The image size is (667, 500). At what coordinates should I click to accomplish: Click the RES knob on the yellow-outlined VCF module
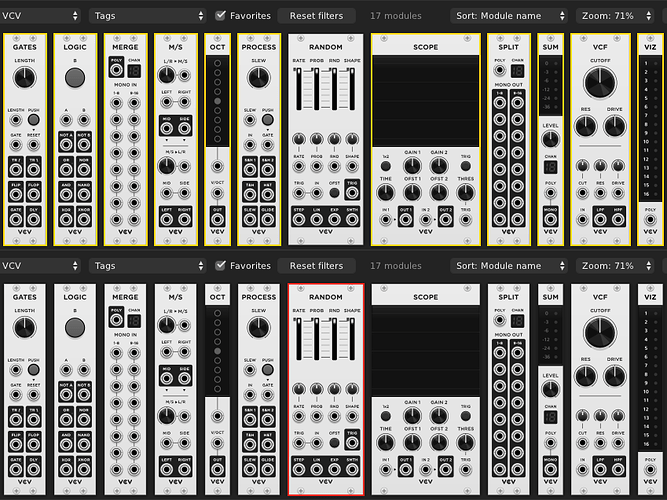coord(586,126)
